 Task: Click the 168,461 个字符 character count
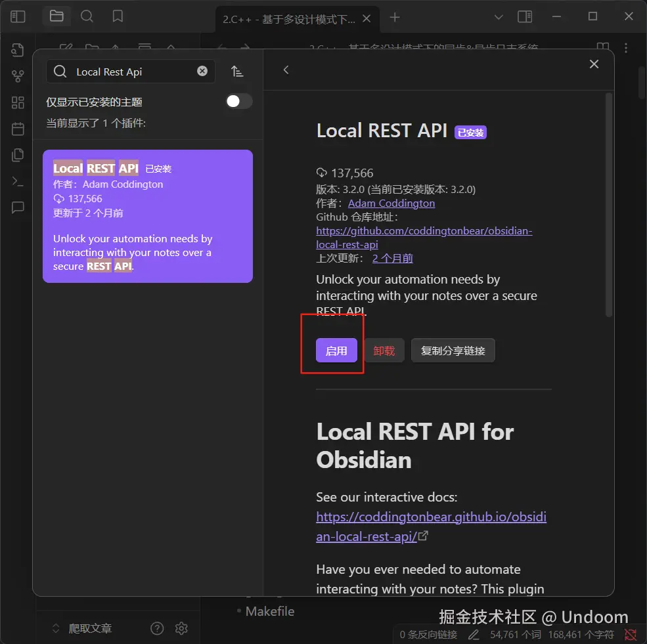tap(581, 635)
